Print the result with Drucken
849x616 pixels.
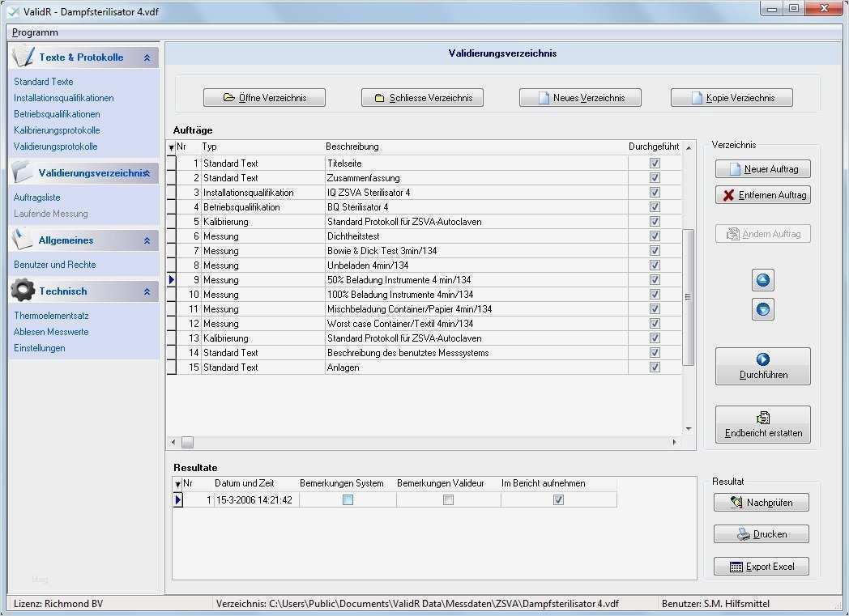click(762, 534)
